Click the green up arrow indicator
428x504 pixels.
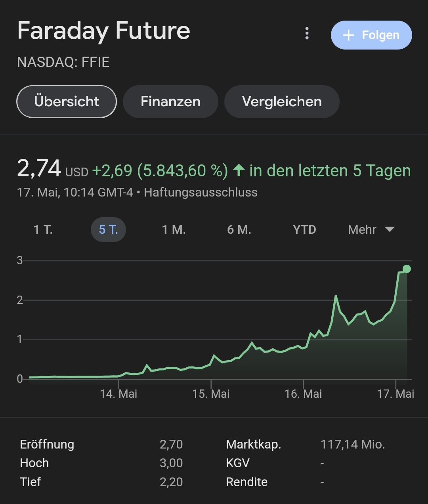click(239, 170)
